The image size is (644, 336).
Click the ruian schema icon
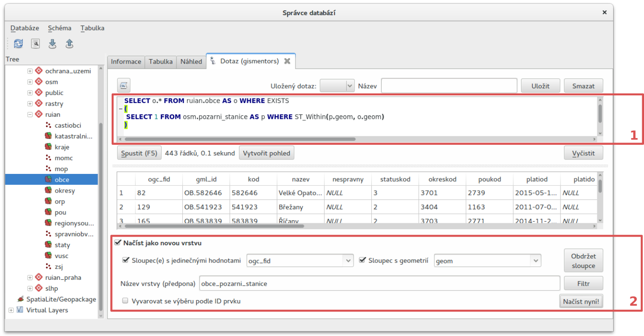tap(39, 114)
